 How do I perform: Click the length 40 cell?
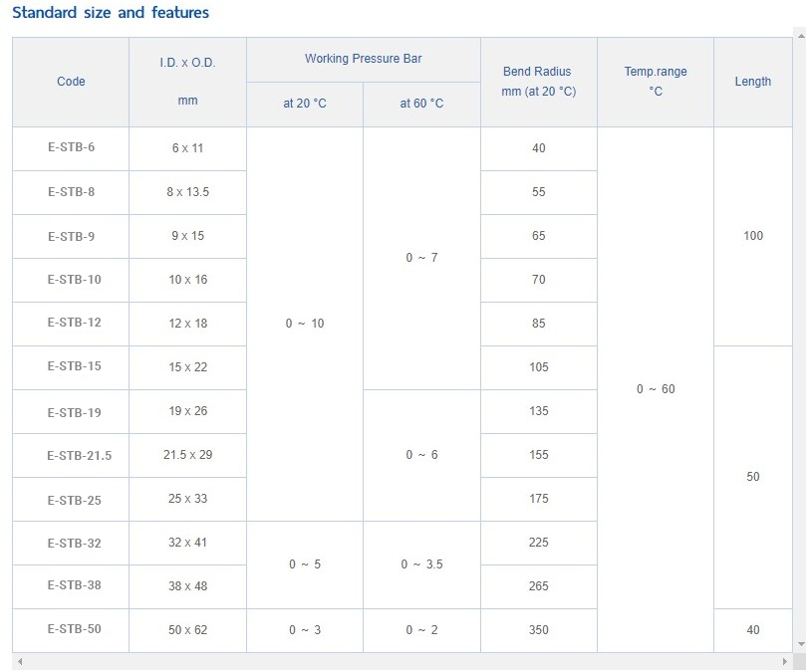click(x=752, y=630)
